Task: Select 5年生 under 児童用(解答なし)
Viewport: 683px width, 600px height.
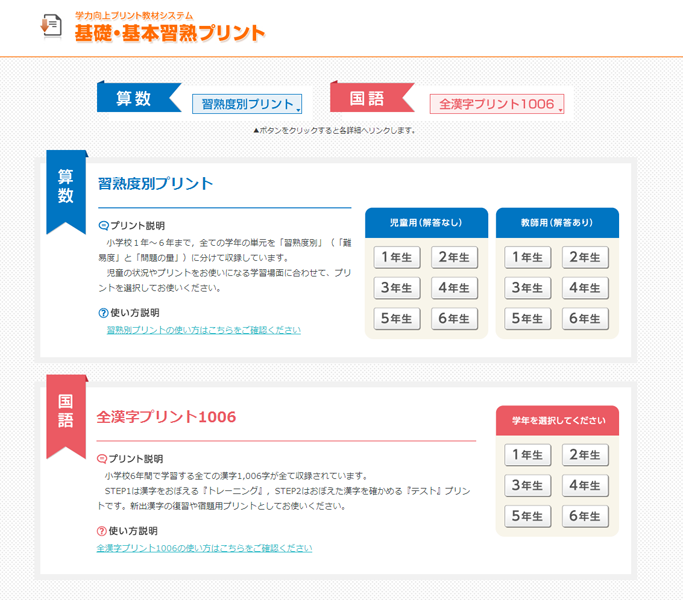Action: coord(397,319)
